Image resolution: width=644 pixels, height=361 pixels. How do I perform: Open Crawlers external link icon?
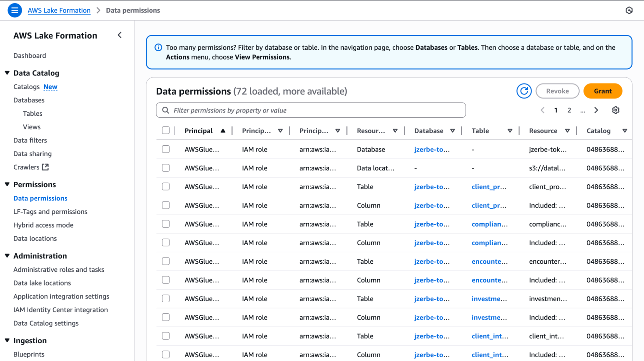[x=45, y=167]
